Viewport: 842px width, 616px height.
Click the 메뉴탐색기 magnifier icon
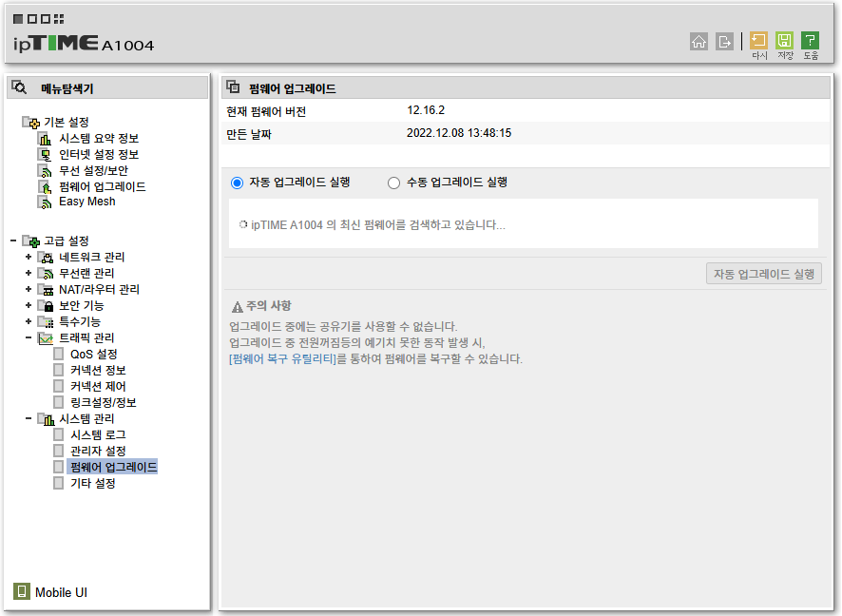[19, 87]
